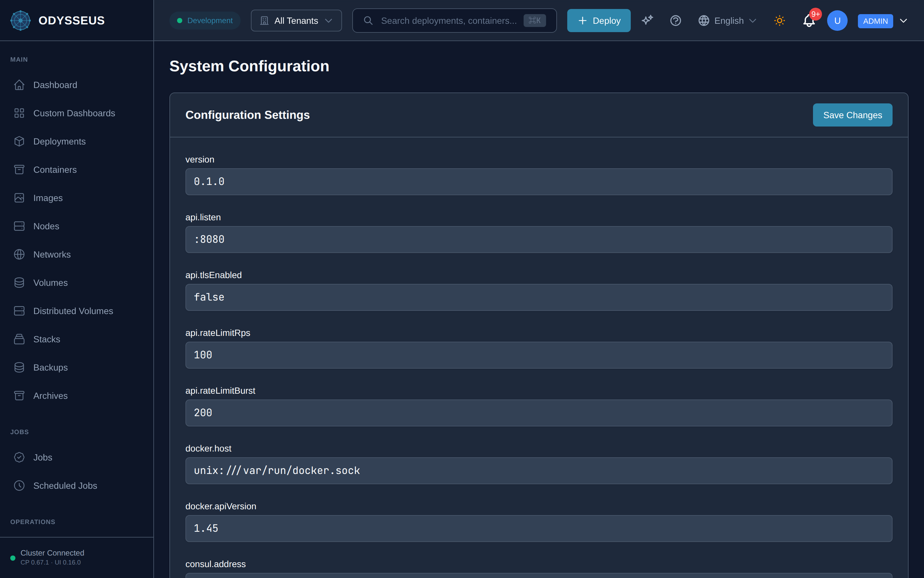Click the ⌘K shortcut hint
924x578 pixels.
535,21
